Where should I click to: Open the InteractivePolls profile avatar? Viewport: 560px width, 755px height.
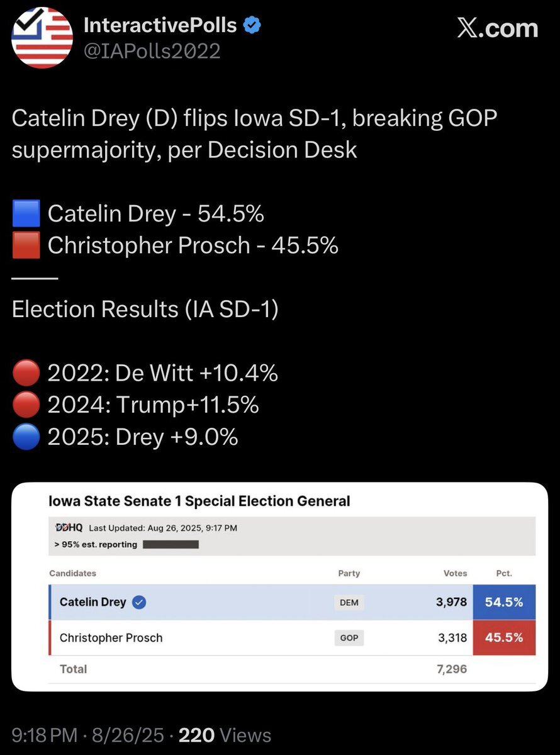(42, 37)
